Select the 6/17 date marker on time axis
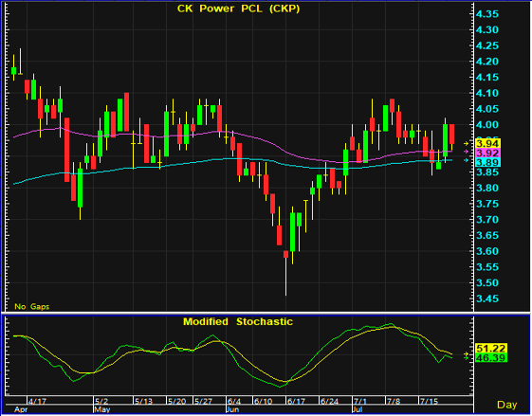Image resolution: width=532 pixels, height=416 pixels. point(296,402)
